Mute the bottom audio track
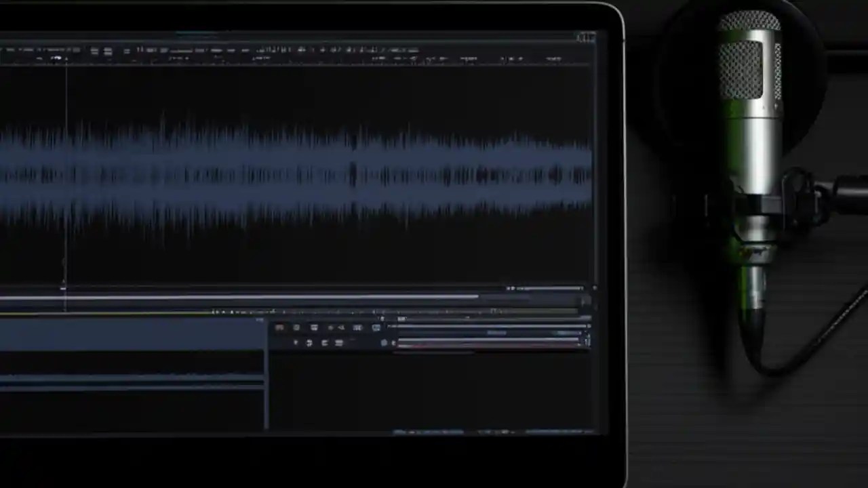868x488 pixels. 297,342
